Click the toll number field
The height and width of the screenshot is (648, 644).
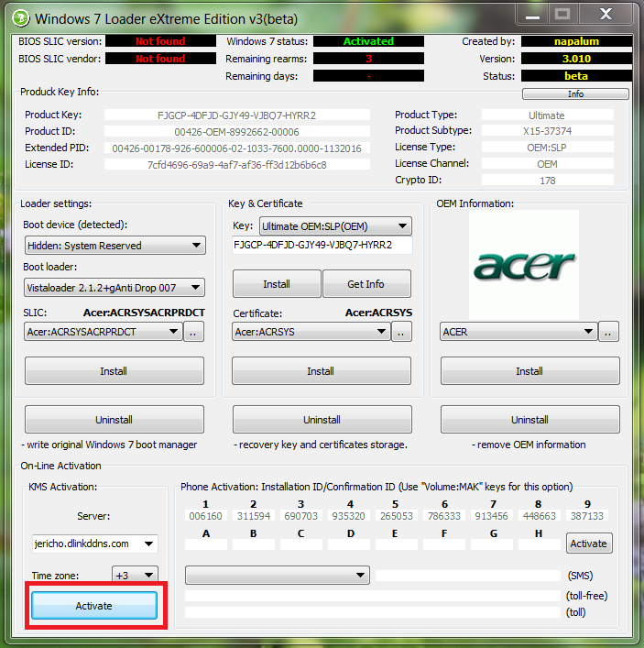373,612
